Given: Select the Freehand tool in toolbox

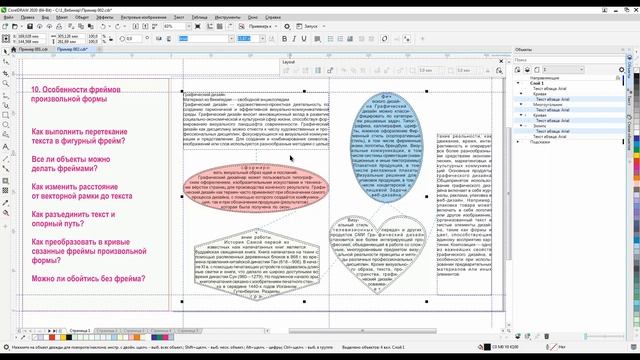Looking at the screenshot, I should [x=6, y=95].
